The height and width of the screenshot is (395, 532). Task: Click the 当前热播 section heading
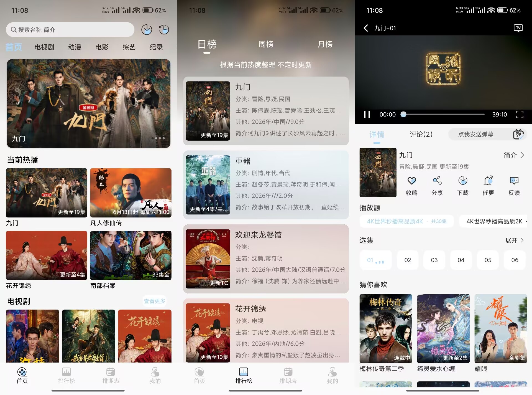click(x=22, y=160)
